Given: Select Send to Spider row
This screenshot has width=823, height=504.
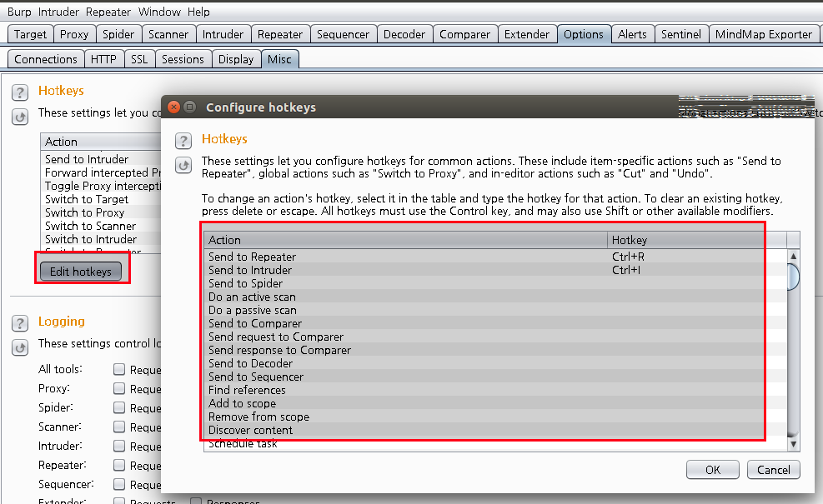Looking at the screenshot, I should pyautogui.click(x=495, y=283).
